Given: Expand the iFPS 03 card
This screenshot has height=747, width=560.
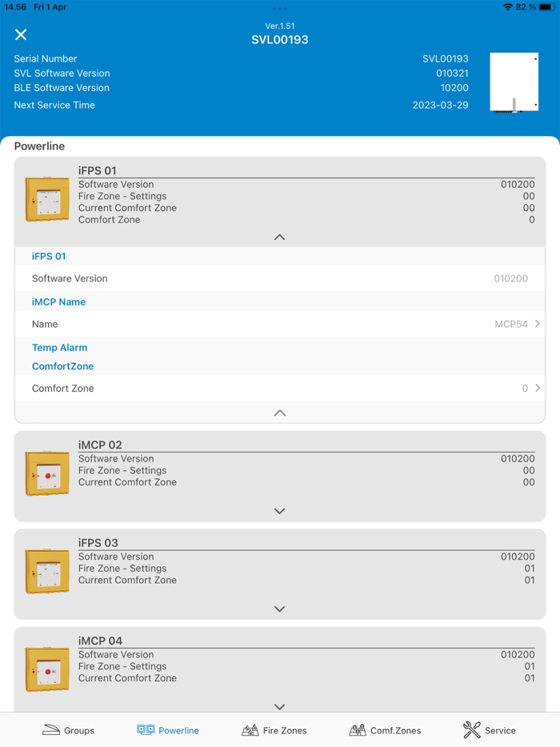Looking at the screenshot, I should point(280,609).
